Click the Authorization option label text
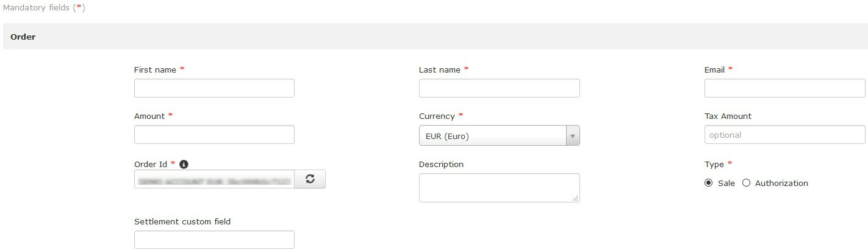Image resolution: width=868 pixels, height=250 pixels. click(781, 184)
